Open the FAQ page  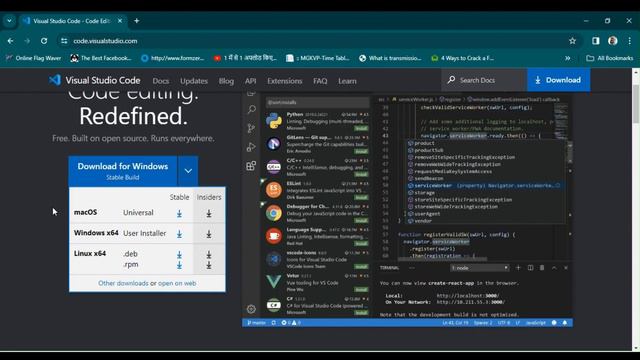point(320,81)
